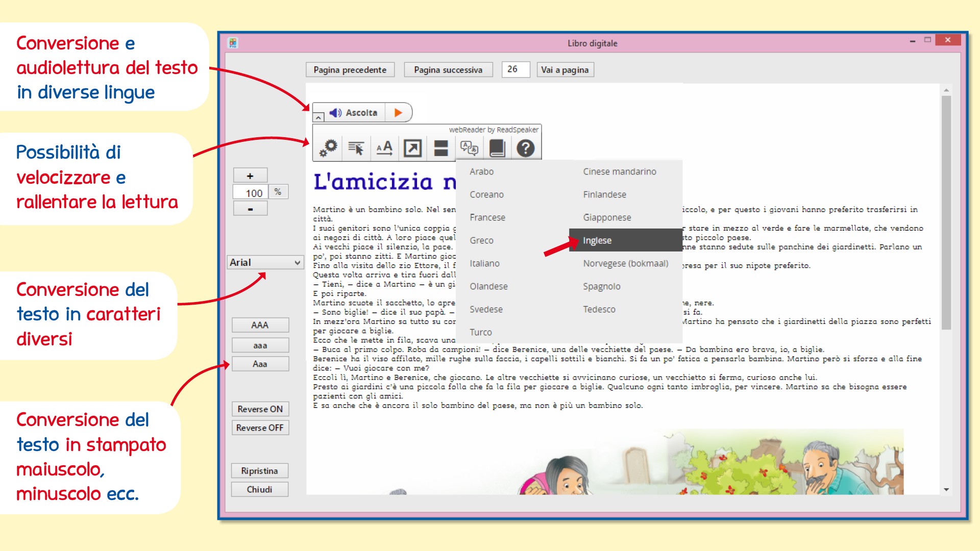This screenshot has width=980, height=551.
Task: Go to Pagina precedente
Action: pyautogui.click(x=350, y=70)
